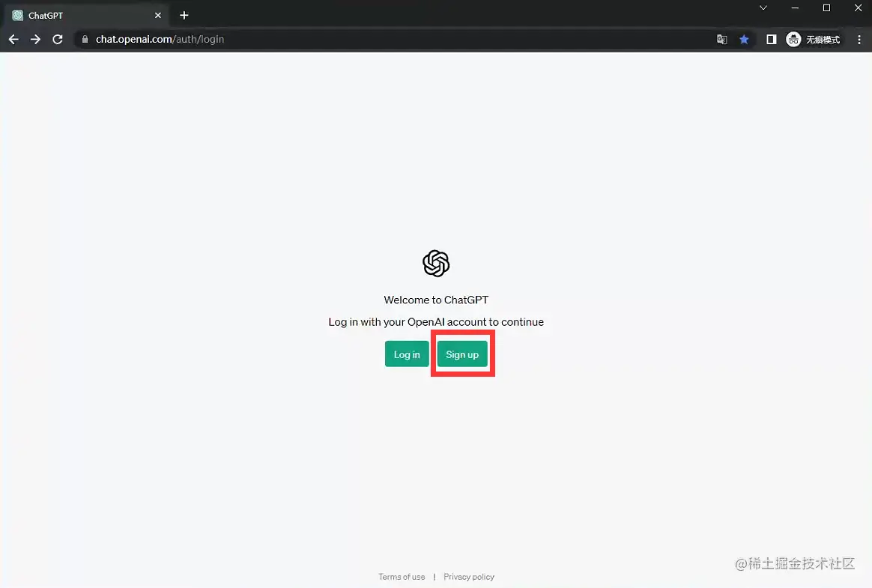
Task: Click the Sign up button
Action: point(462,354)
